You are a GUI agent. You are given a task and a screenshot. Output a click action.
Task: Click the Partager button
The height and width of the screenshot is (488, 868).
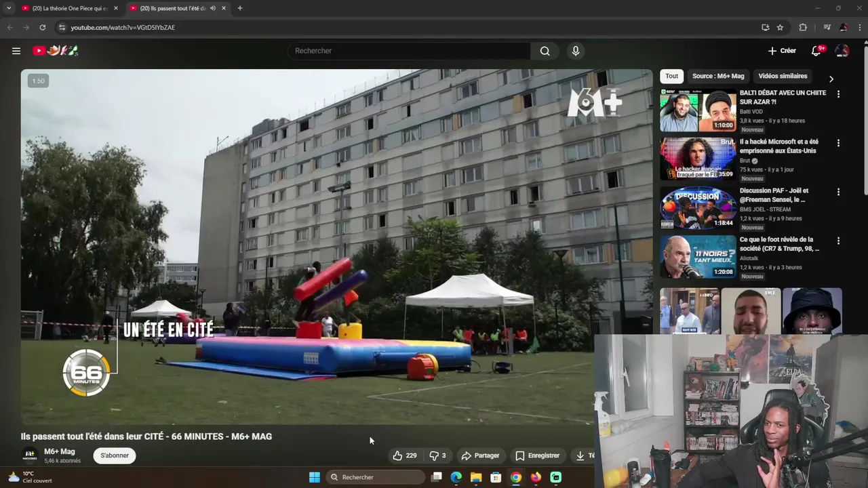[480, 455]
